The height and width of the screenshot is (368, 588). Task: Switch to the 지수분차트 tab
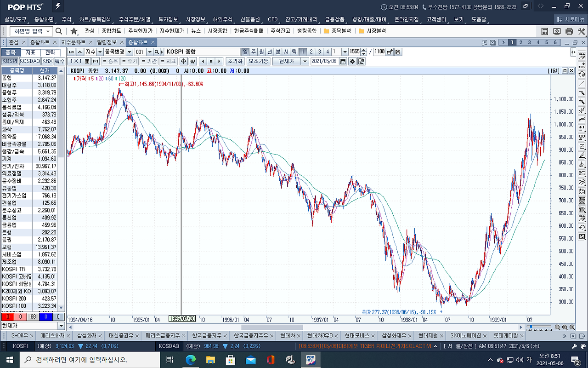coord(73,42)
